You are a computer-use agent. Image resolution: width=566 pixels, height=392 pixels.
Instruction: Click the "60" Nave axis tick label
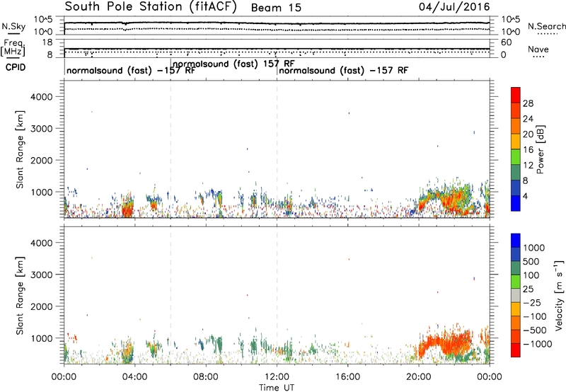[506, 42]
